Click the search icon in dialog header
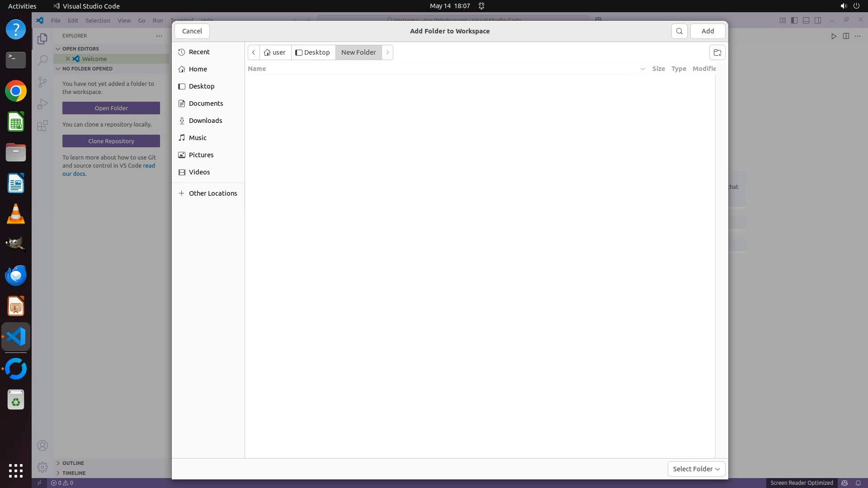This screenshot has width=868, height=488. tap(679, 31)
